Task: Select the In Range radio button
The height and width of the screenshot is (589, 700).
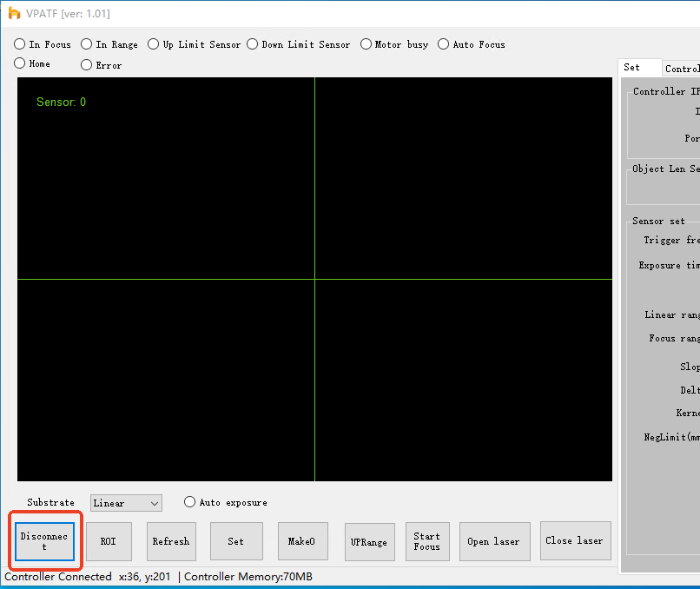Action: tap(87, 44)
